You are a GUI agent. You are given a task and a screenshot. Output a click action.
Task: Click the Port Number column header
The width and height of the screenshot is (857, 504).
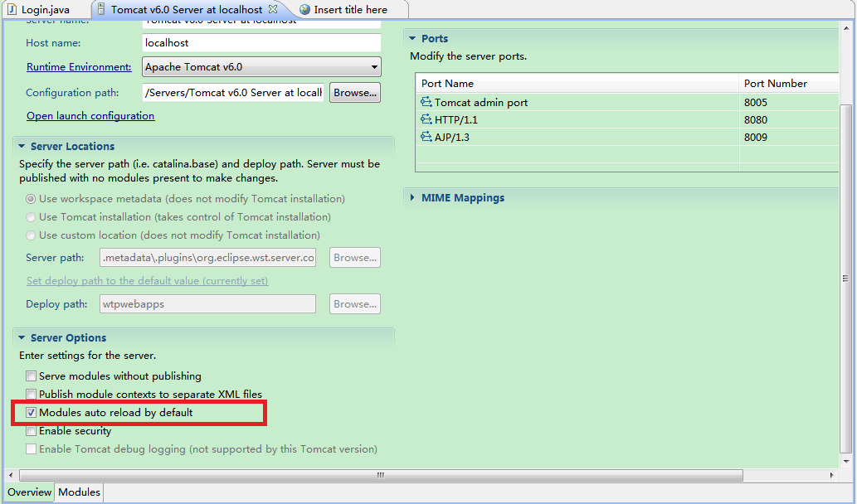pyautogui.click(x=789, y=84)
